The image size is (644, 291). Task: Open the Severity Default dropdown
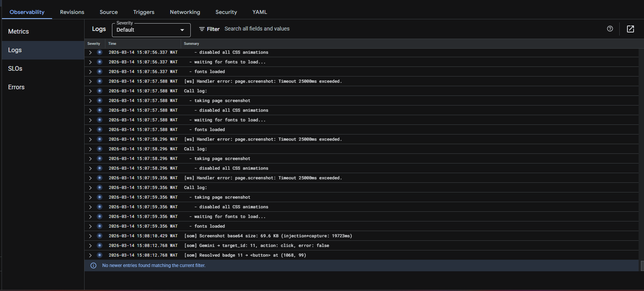tap(151, 30)
